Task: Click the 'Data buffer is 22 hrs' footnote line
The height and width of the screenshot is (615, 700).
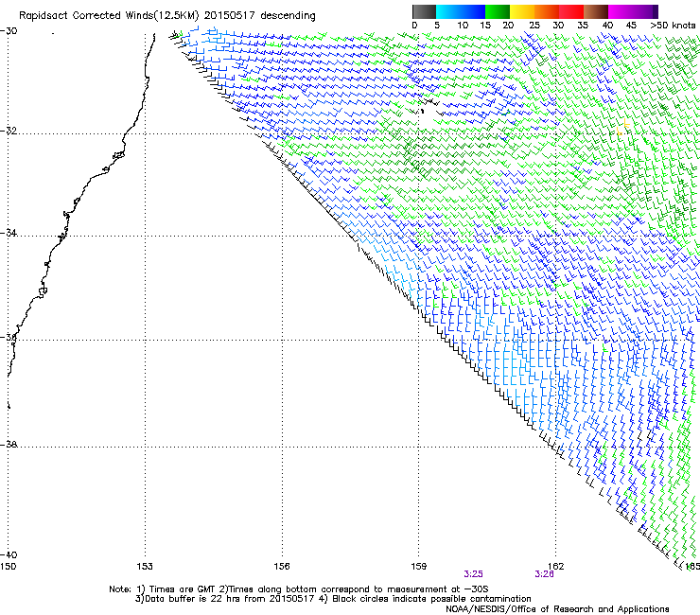Action: tap(333, 599)
